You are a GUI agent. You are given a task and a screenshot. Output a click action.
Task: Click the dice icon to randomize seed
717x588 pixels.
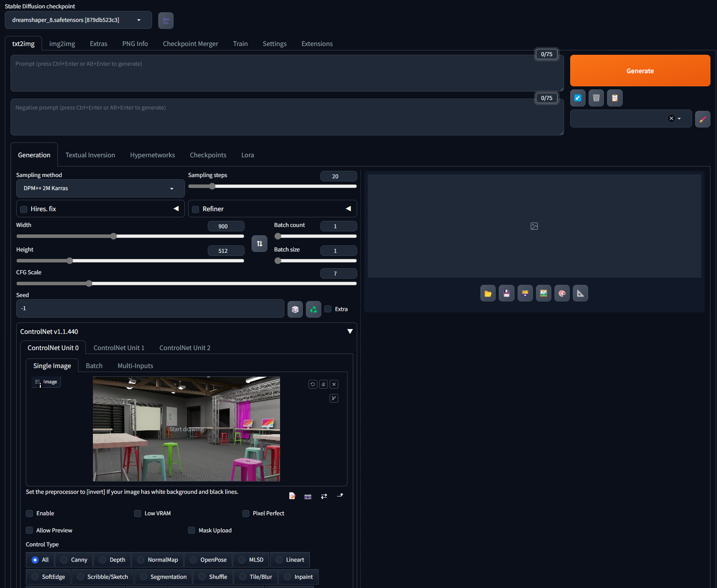coord(295,309)
